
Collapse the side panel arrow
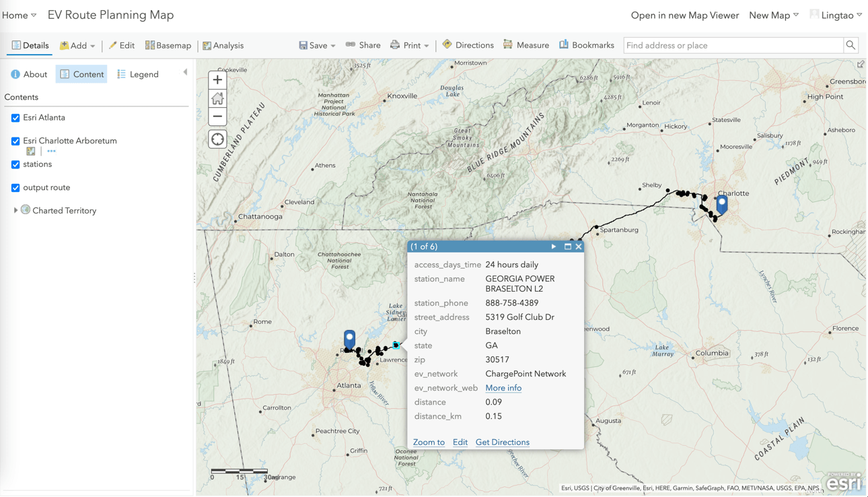tap(185, 72)
